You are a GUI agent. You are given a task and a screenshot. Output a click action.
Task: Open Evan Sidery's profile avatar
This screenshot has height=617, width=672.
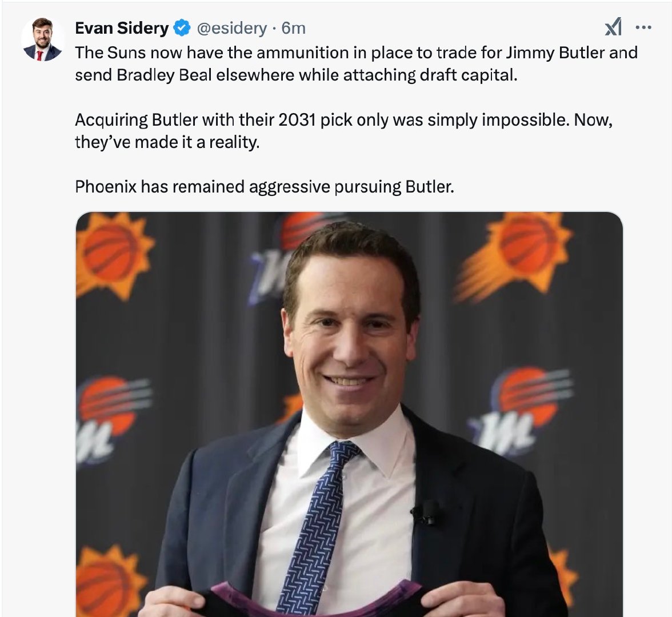[x=42, y=40]
